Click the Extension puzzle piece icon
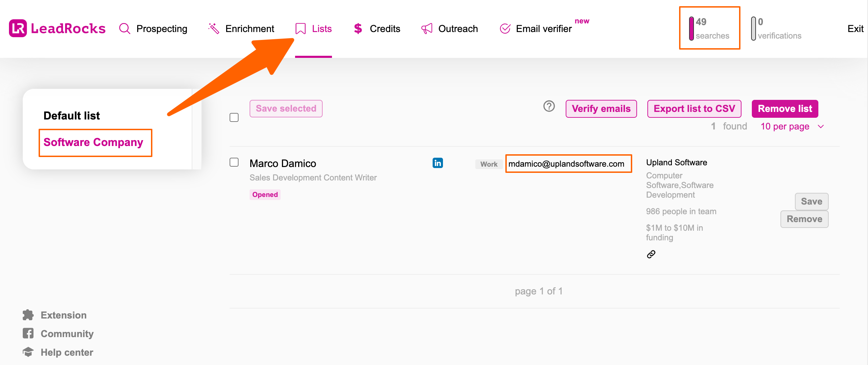This screenshot has width=868, height=365. (28, 315)
